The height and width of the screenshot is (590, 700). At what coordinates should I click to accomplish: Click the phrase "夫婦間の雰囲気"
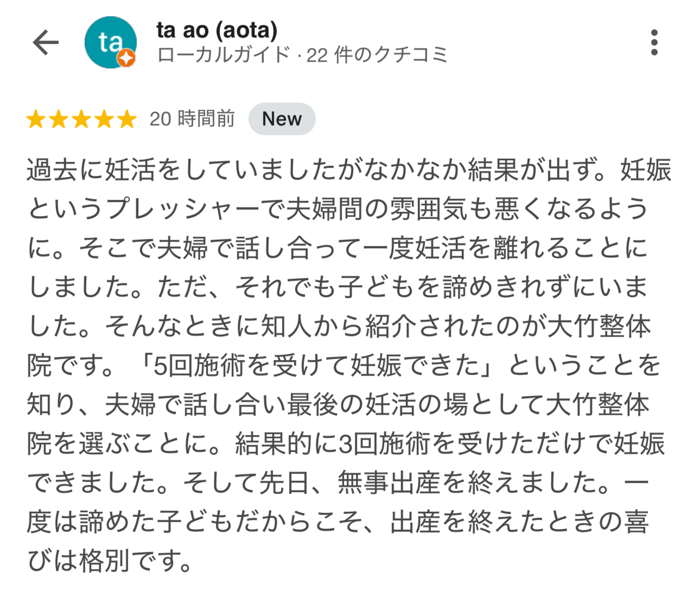click(377, 210)
